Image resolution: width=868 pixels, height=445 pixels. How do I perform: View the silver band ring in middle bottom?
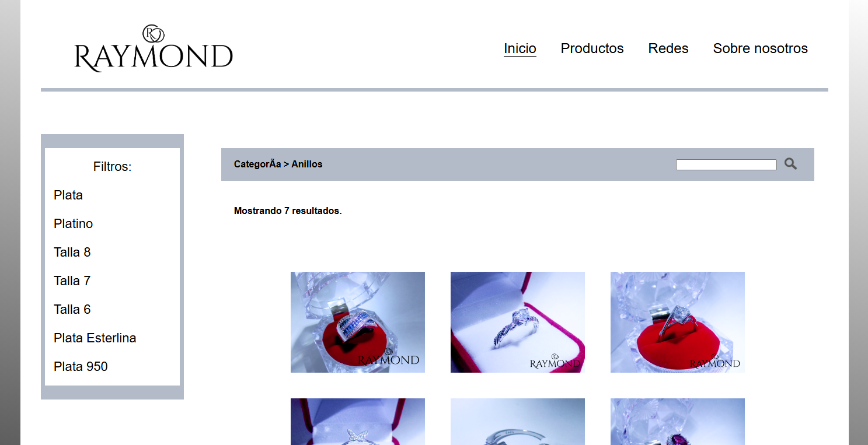pos(518,422)
